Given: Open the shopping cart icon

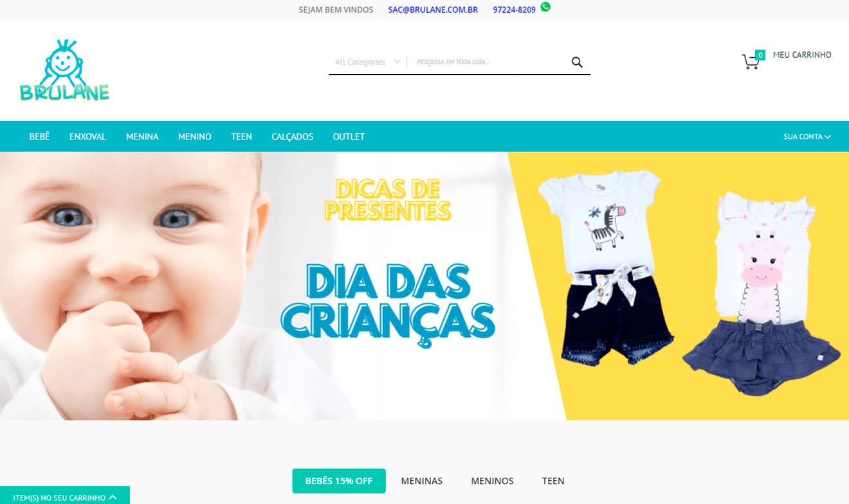Looking at the screenshot, I should (751, 61).
